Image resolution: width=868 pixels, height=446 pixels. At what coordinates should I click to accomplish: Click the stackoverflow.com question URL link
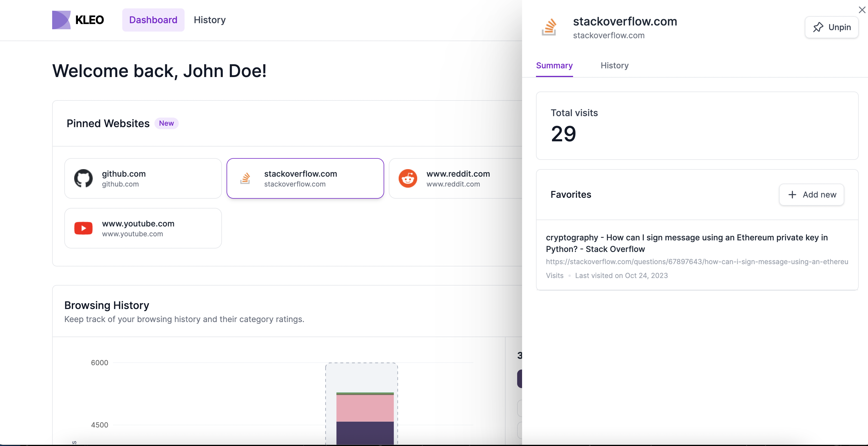[696, 262]
